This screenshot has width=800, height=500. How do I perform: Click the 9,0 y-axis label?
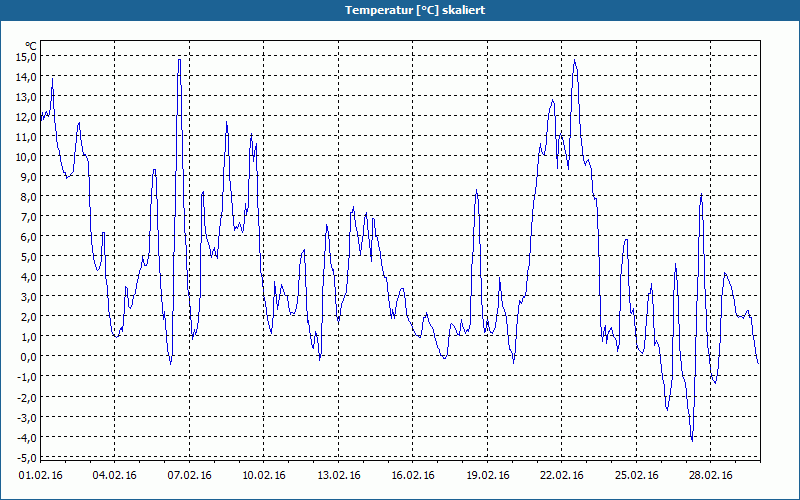pyautogui.click(x=28, y=177)
